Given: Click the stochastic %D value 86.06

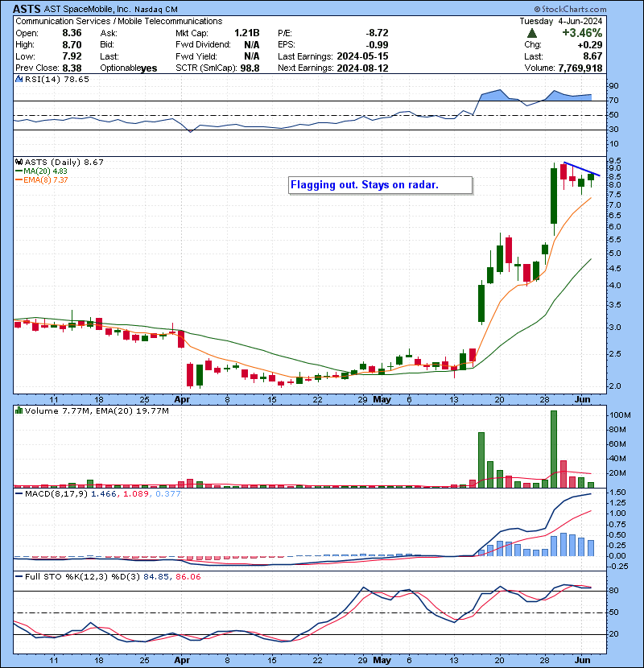Looking at the screenshot, I should (x=188, y=576).
